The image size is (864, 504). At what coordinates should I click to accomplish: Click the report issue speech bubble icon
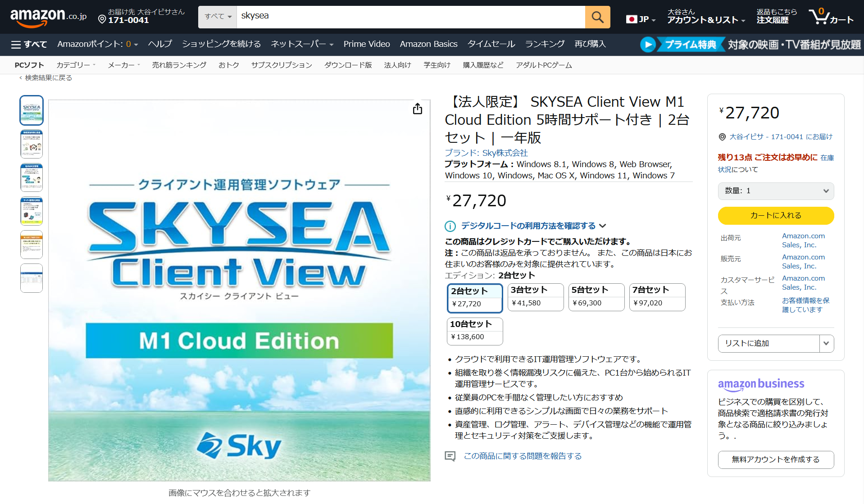450,456
